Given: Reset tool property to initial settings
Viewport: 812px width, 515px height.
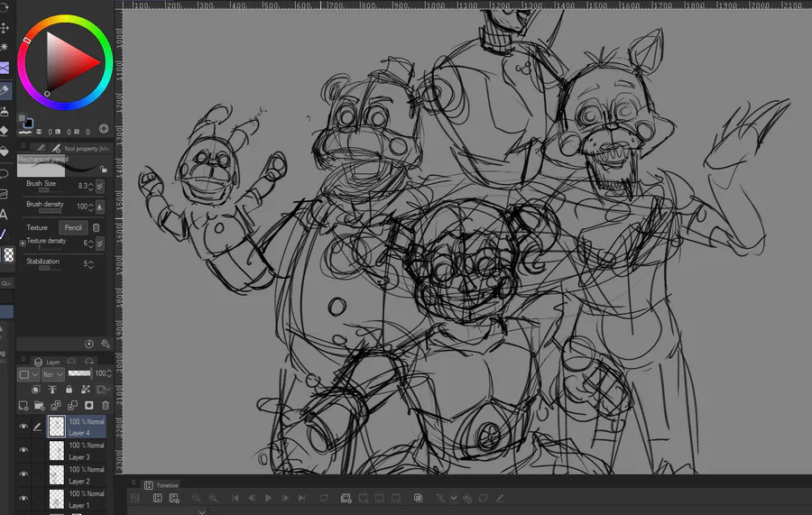Looking at the screenshot, I should (x=89, y=345).
